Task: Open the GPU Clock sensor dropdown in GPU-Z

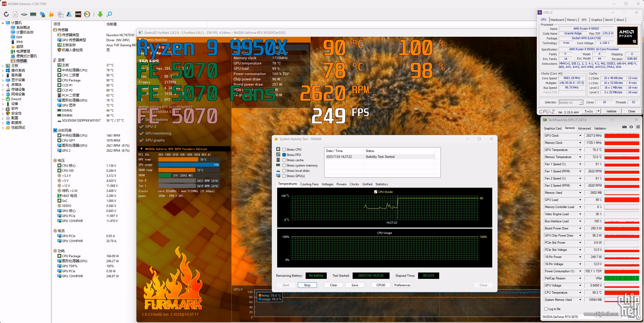Action: coord(580,136)
